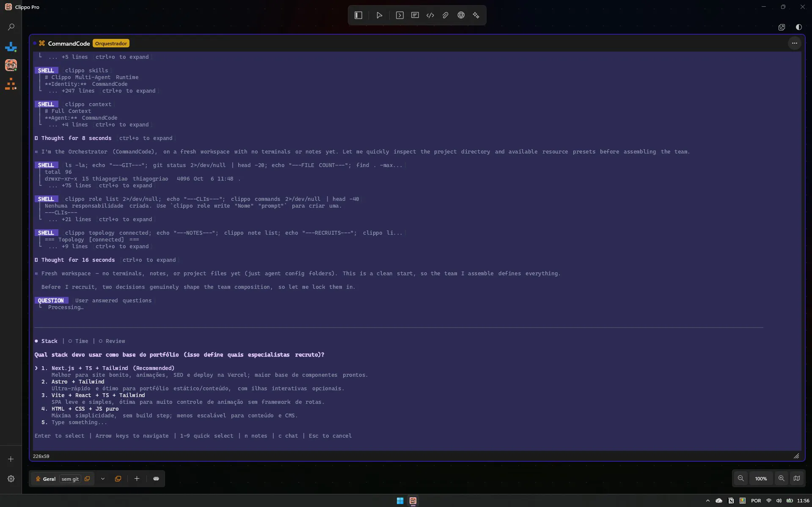Zoom out with the minus magnifier
Screen dimensions: 812x507
[x=740, y=478]
